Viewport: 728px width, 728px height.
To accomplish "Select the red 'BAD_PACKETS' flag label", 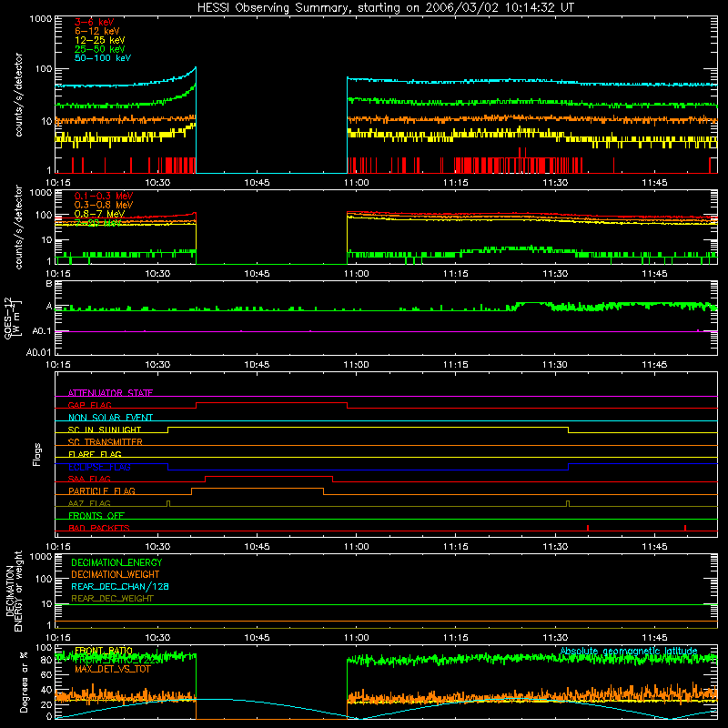I will point(99,528).
